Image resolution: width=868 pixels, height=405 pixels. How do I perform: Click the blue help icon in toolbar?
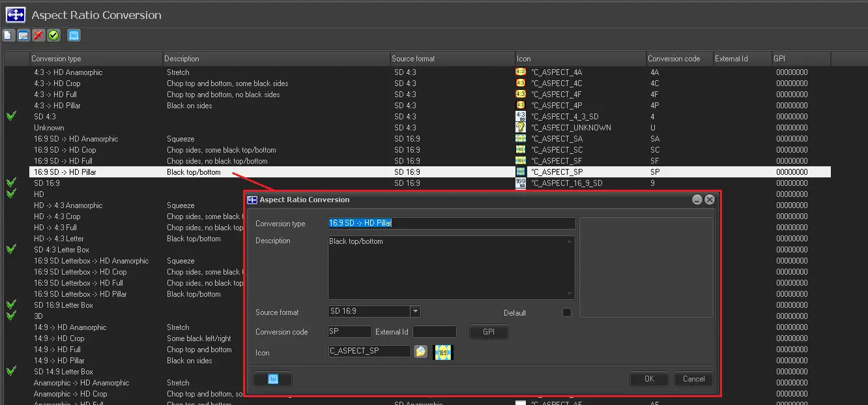tap(74, 35)
